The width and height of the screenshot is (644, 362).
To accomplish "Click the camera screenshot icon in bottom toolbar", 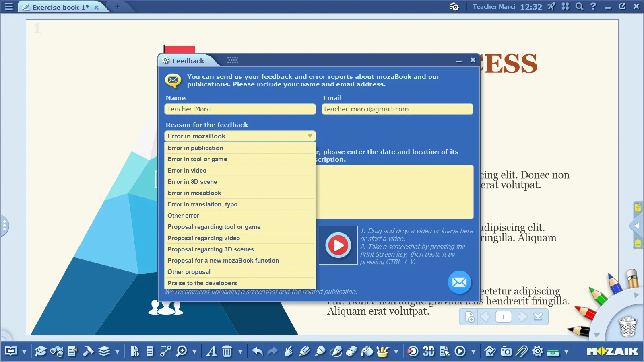I will (506, 351).
